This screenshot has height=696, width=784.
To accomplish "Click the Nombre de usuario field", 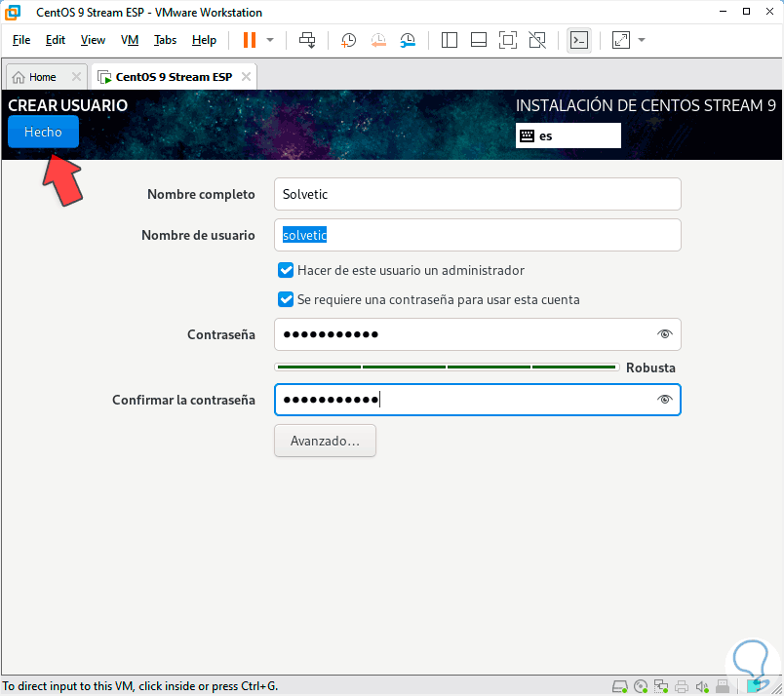I will coord(478,235).
